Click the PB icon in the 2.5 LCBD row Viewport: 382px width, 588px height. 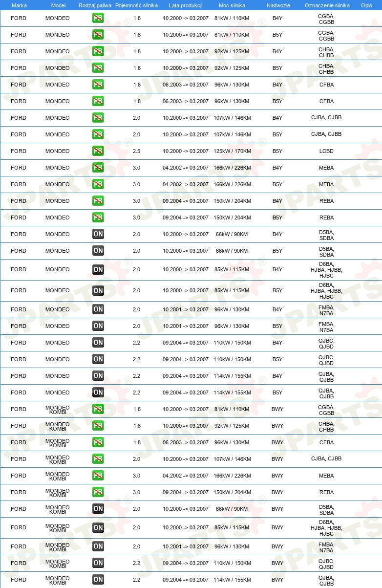pyautogui.click(x=98, y=151)
